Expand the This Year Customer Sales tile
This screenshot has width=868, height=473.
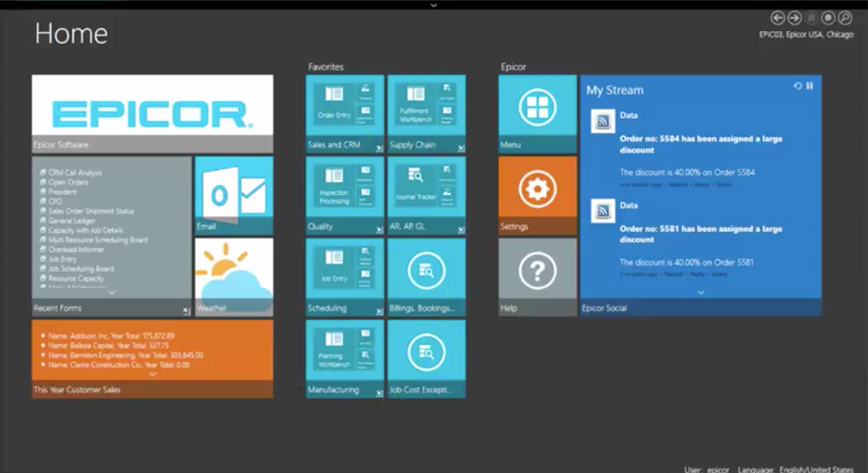coord(152,374)
